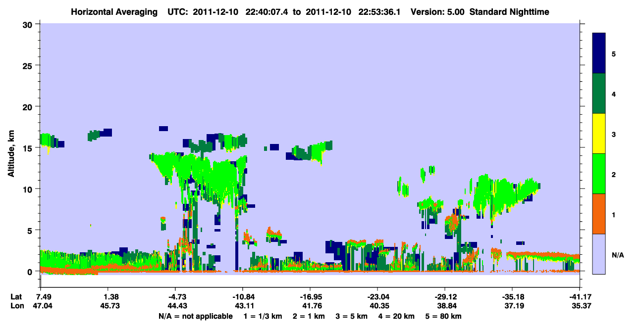The image size is (644, 330).
Task: Click the orange colorbar segment labeled 1
Action: [599, 214]
